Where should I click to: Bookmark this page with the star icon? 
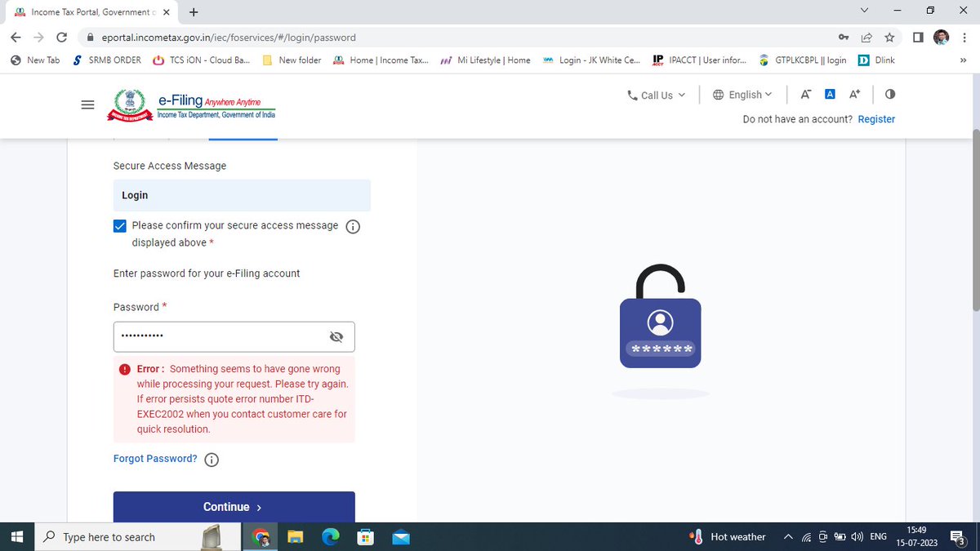point(889,38)
